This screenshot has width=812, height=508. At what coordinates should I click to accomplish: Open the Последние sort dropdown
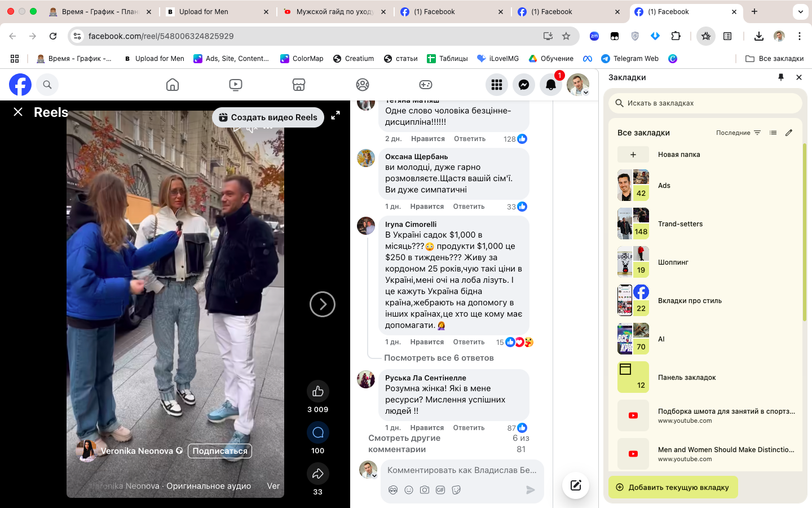coord(738,133)
